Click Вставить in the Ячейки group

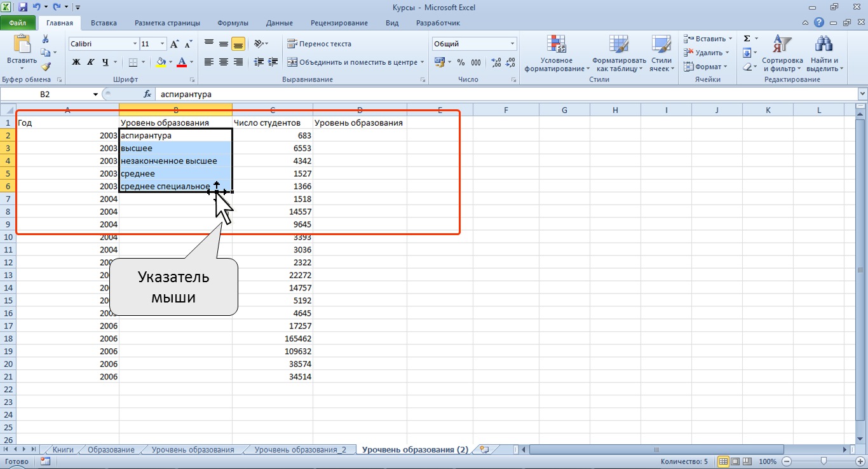tap(707, 39)
